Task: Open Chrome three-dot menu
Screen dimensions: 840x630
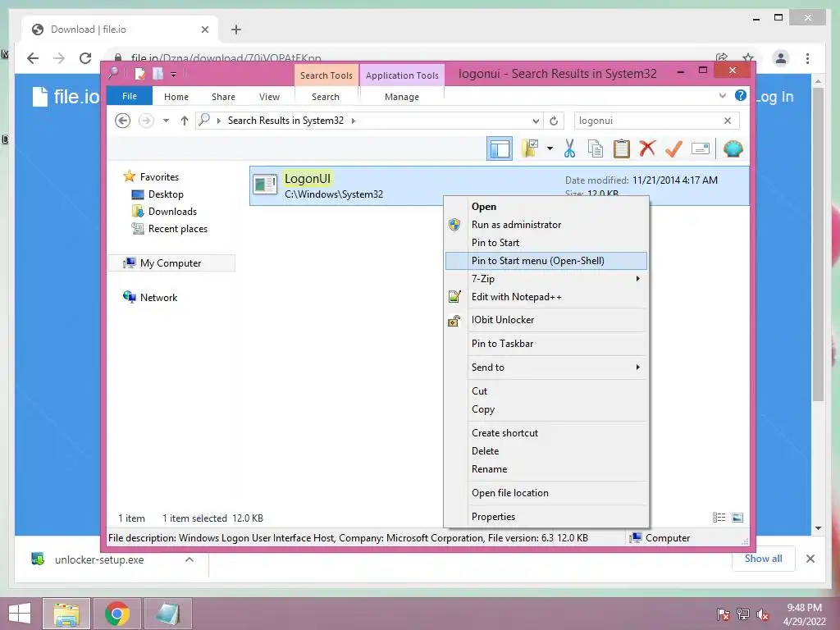Action: [x=807, y=58]
